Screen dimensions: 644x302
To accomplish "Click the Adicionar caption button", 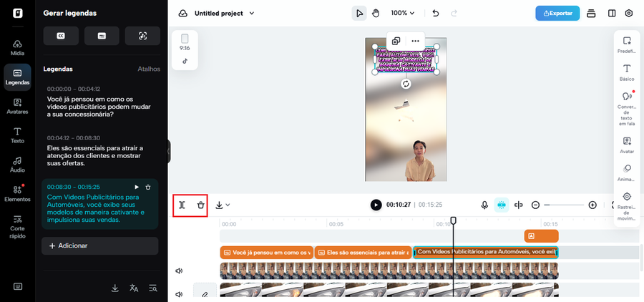I will (99, 245).
